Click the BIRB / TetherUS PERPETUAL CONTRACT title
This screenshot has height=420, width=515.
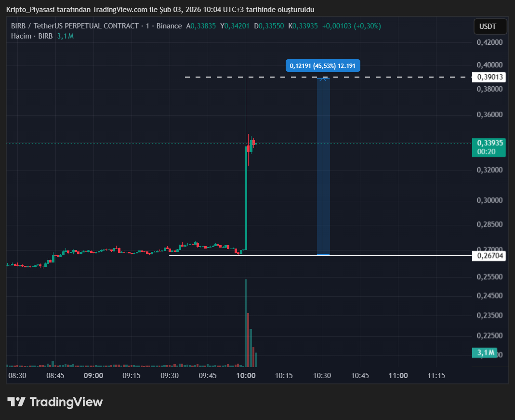[75, 26]
